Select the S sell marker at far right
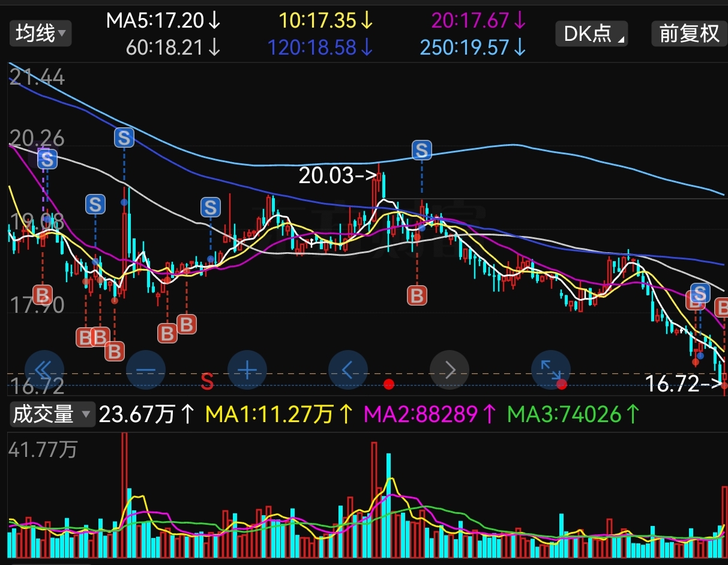Viewport: 728px width, 565px height. 700,293
